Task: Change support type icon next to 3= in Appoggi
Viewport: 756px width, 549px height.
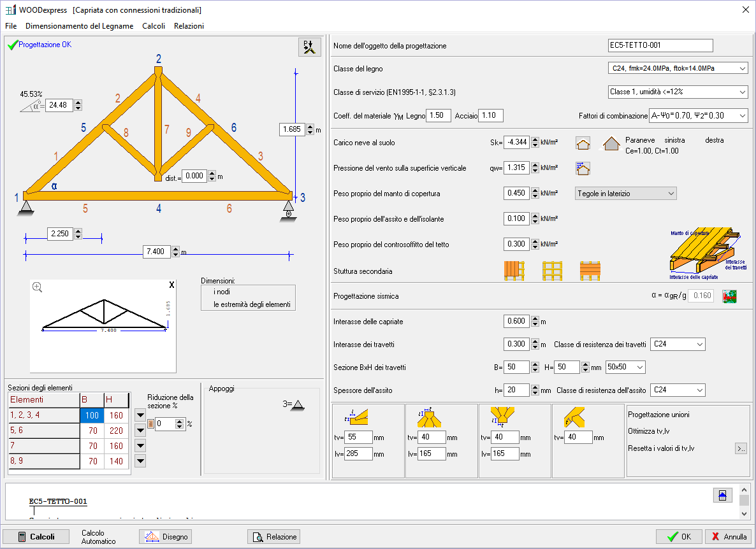Action: [x=298, y=404]
